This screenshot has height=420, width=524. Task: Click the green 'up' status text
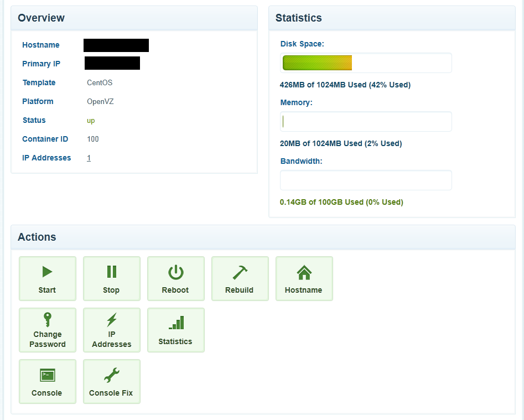click(91, 121)
